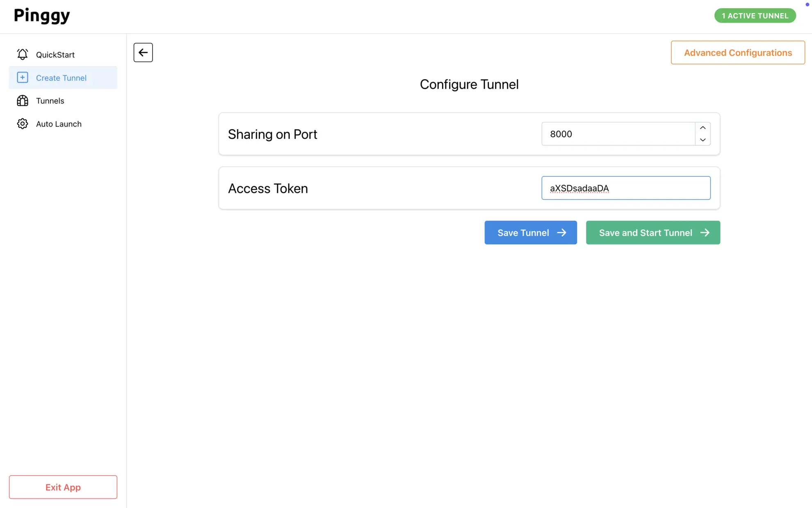Viewport: 812px width, 508px height.
Task: Expand Advanced Configurations panel
Action: click(x=738, y=52)
